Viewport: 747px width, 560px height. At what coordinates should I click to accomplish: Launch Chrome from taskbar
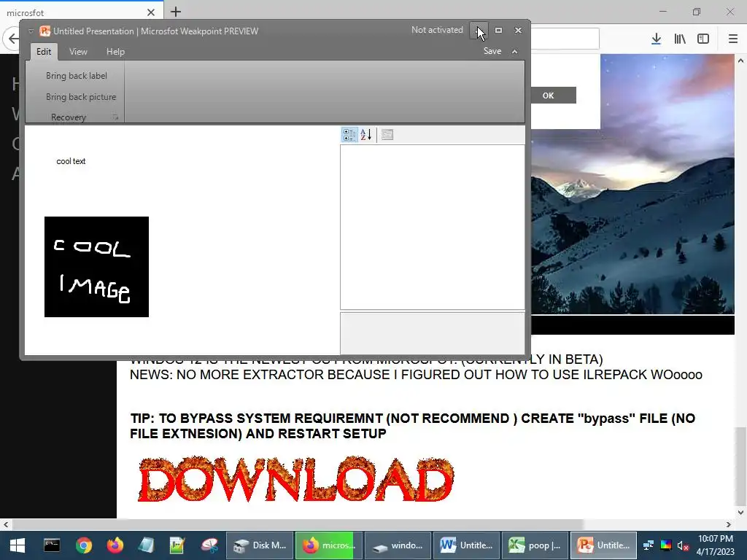point(83,545)
